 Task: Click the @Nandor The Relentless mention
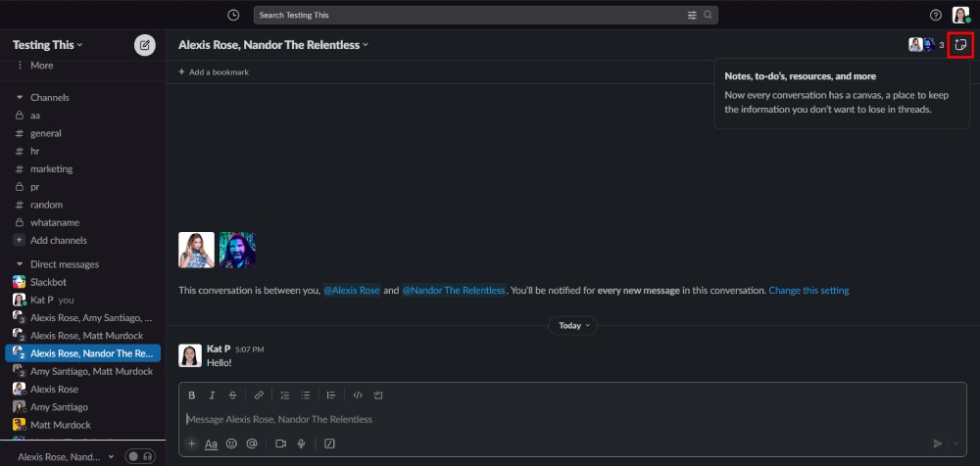[453, 291]
